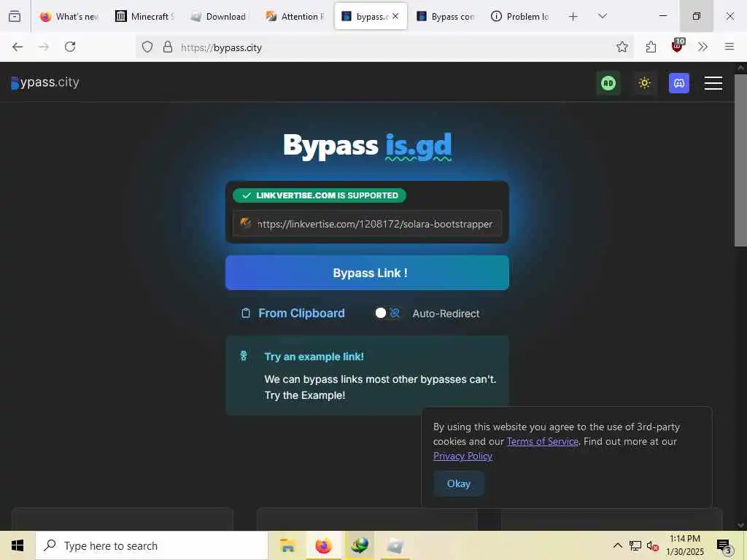Switch to the Minecraft tab

pos(145,16)
